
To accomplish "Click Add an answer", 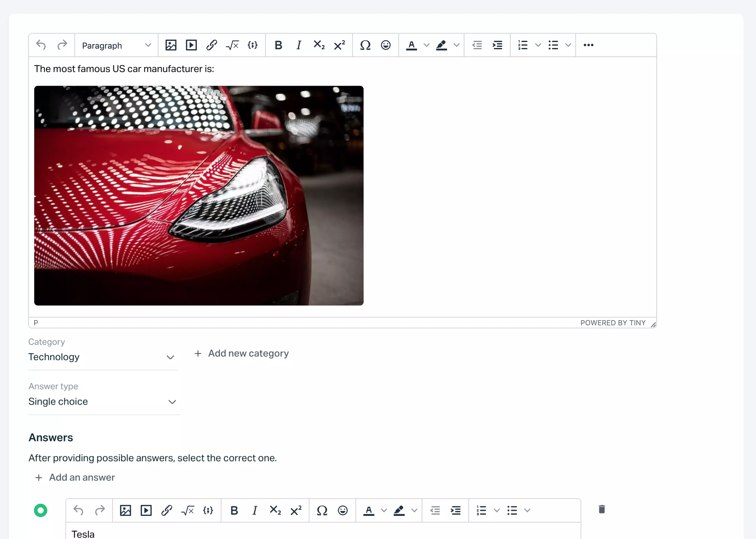I will click(75, 477).
